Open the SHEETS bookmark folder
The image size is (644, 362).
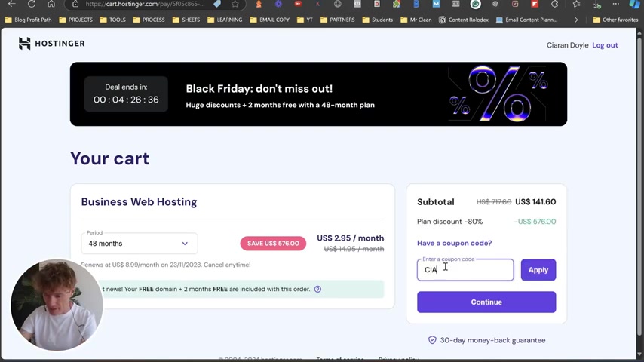pos(186,20)
